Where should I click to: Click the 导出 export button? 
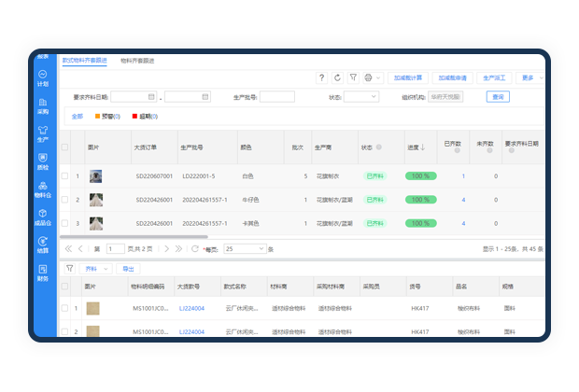[128, 268]
